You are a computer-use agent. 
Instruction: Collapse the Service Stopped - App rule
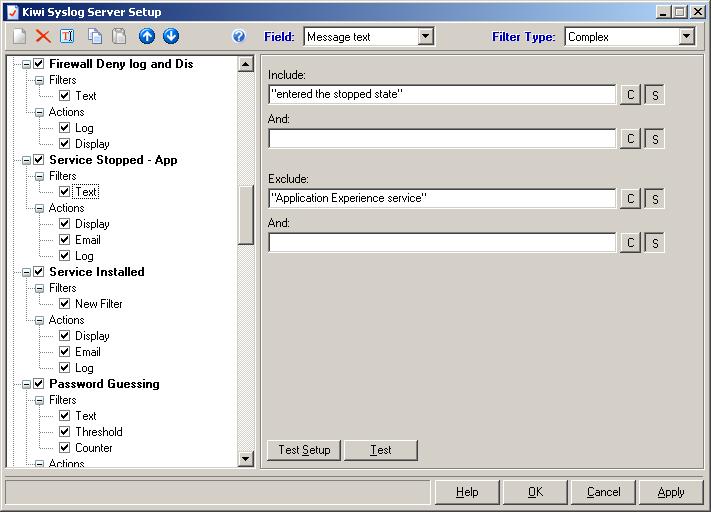(x=26, y=160)
